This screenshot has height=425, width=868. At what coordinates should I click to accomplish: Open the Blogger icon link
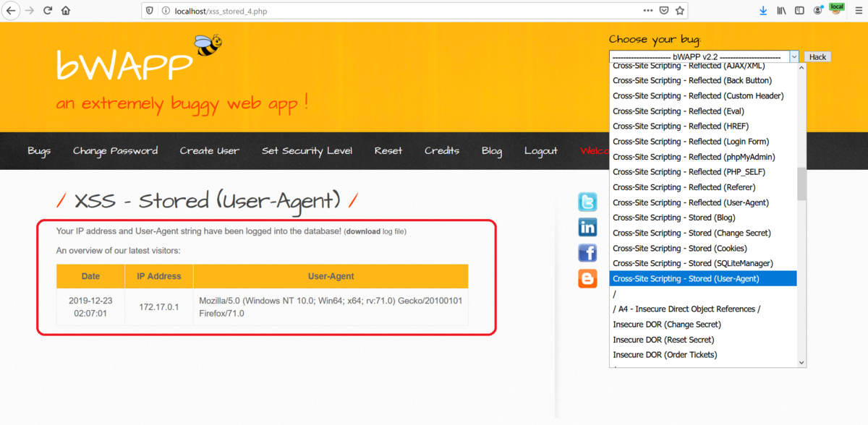587,278
